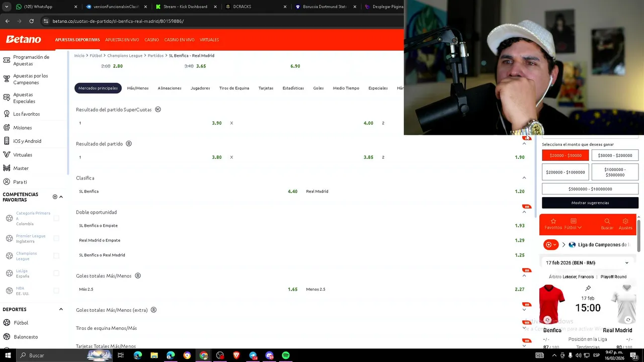Open the red sport selector dropdown
This screenshot has height=362, width=644.
pyautogui.click(x=551, y=244)
